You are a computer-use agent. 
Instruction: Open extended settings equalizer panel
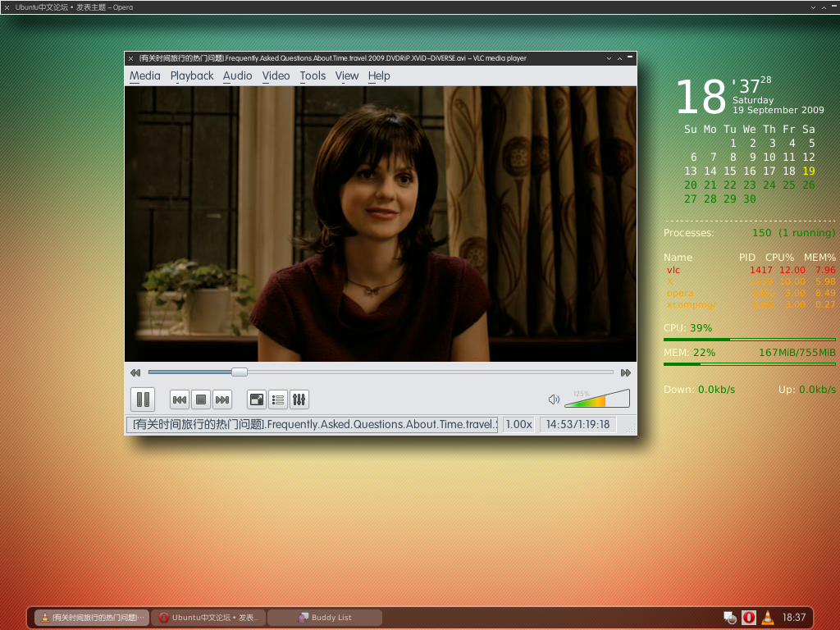(x=299, y=399)
